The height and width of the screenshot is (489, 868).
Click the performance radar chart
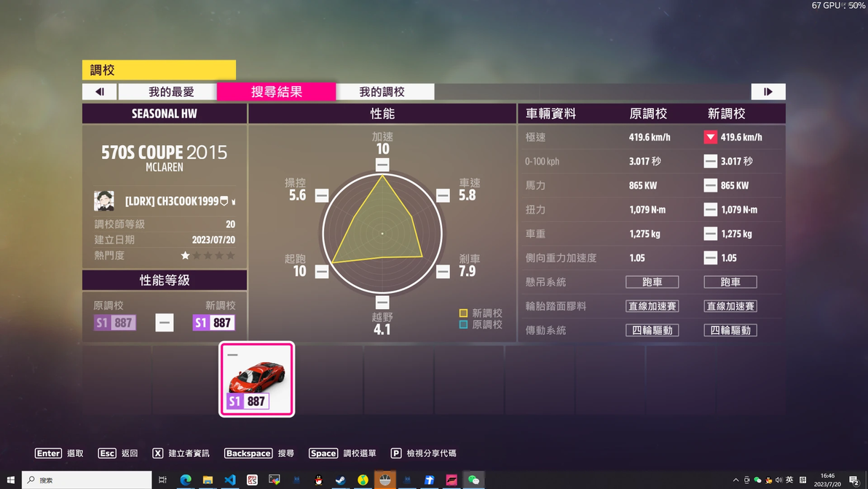(x=382, y=233)
